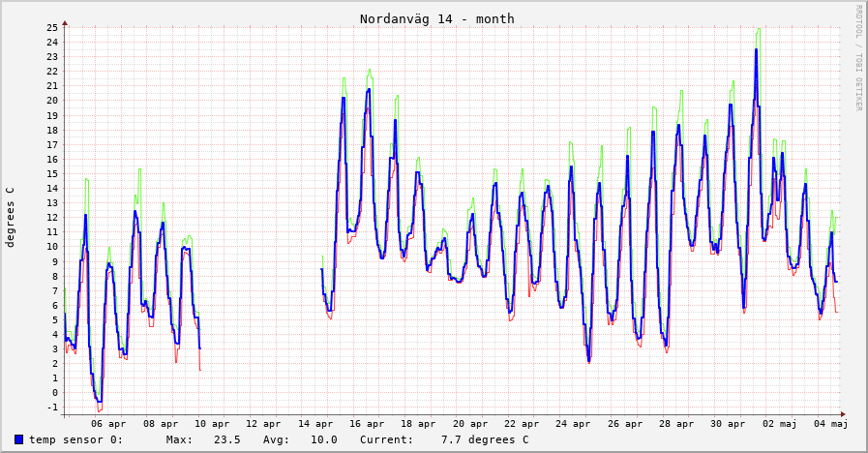
Task: Click the 'temp sensor 0:' legend label
Action: point(75,439)
